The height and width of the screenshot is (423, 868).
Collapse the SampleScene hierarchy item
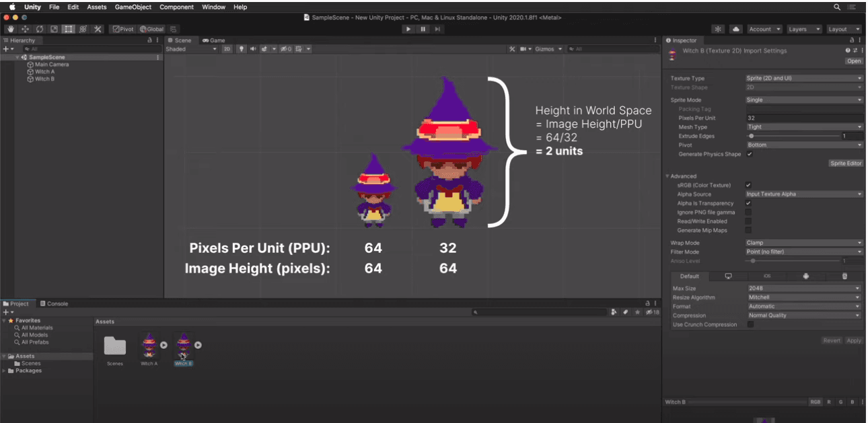17,57
